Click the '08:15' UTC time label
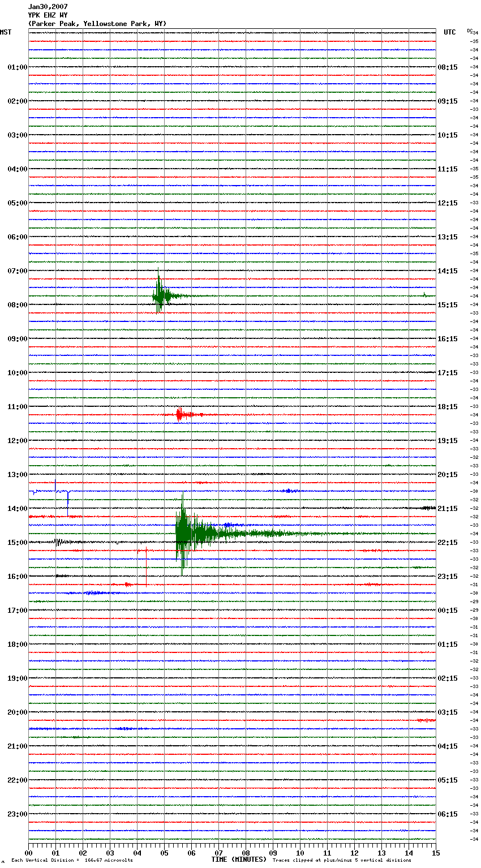This screenshot has height=868, width=481. pyautogui.click(x=448, y=67)
